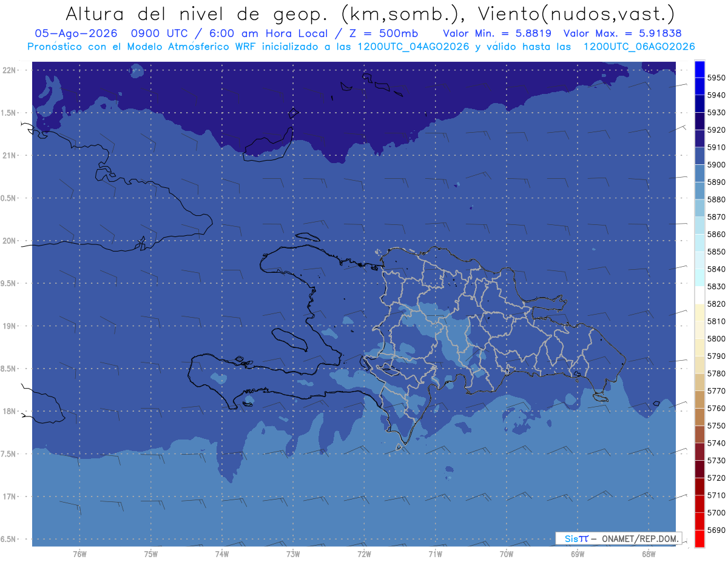728x562 pixels.
Task: Click the '5800' color bar value
Action: (716, 338)
